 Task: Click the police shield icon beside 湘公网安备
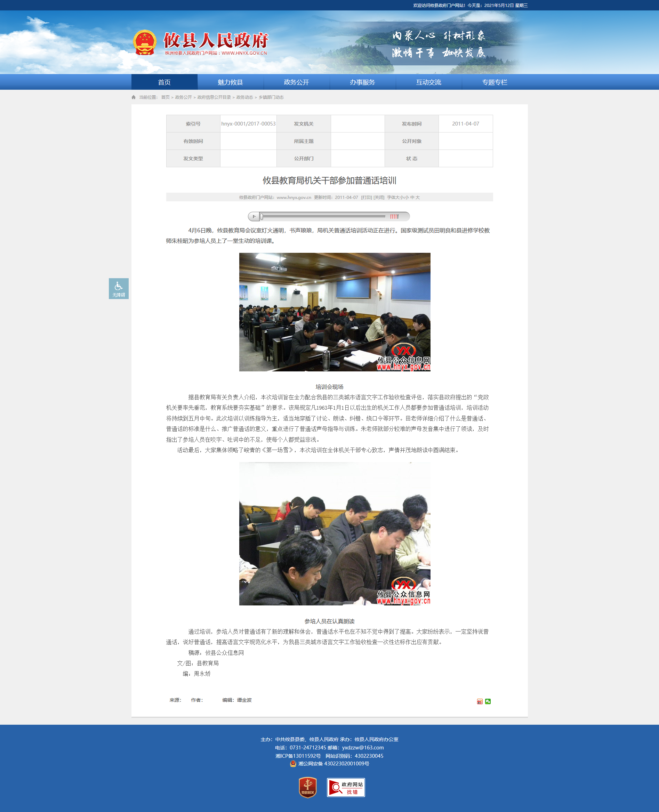pyautogui.click(x=293, y=763)
